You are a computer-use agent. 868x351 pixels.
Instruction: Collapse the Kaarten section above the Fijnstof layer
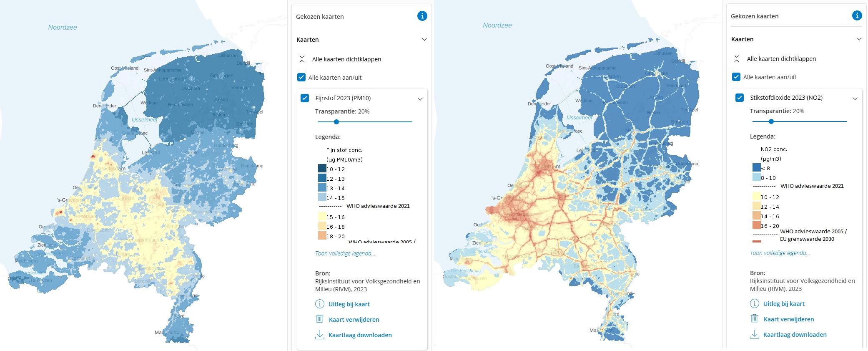[x=424, y=40]
